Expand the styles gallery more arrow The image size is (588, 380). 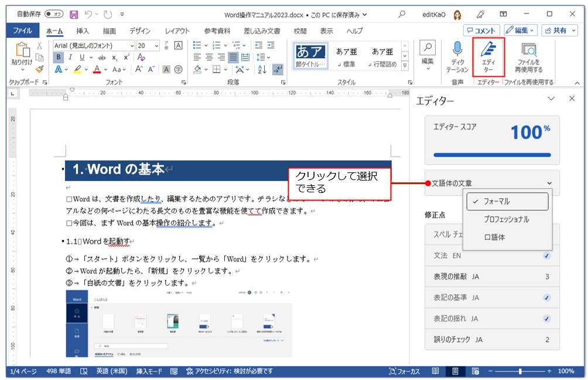[x=405, y=65]
